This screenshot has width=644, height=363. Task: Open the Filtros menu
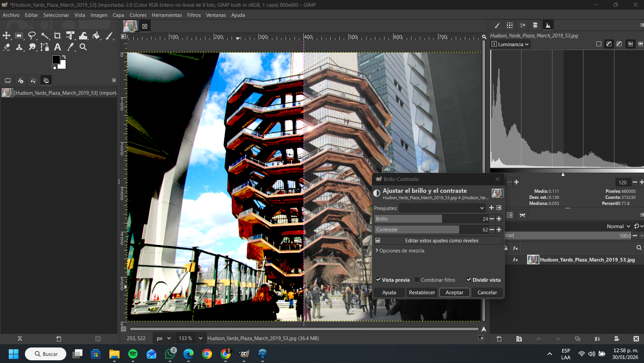(194, 15)
